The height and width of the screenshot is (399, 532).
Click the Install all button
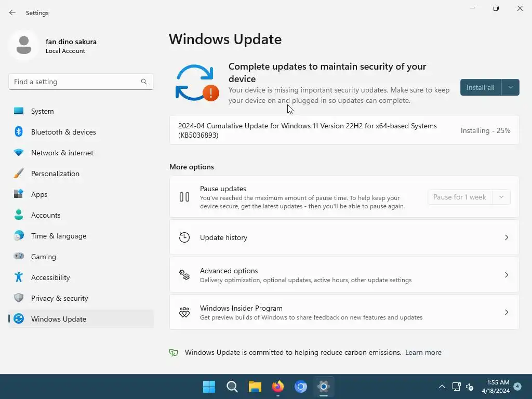click(x=481, y=87)
